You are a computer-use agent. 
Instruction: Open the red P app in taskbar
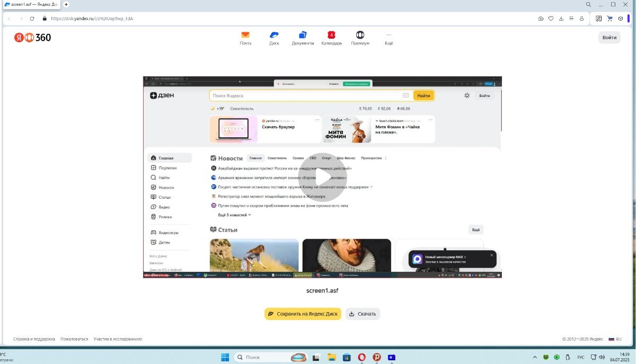(377, 357)
